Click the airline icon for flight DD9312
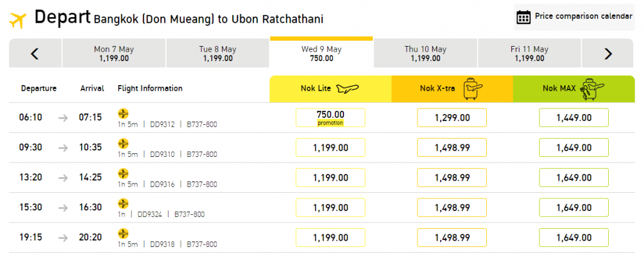 [123, 113]
